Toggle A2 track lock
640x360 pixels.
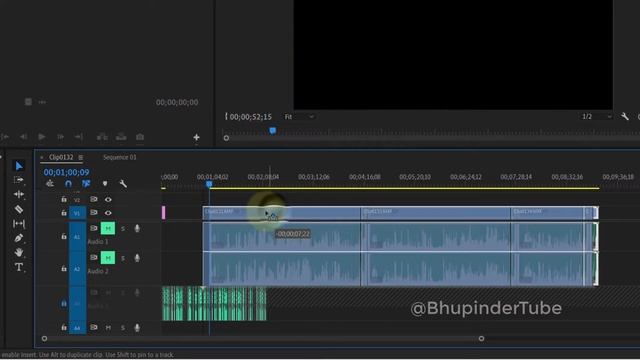point(64,268)
